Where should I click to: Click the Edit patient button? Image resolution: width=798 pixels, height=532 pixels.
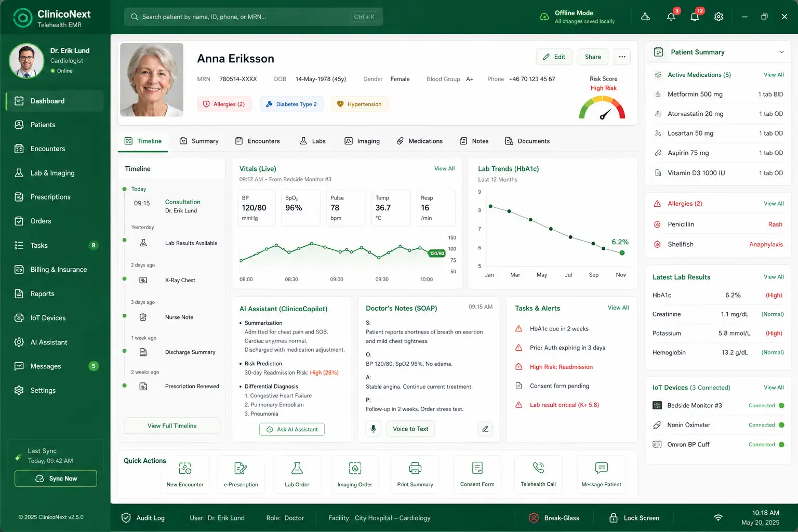[554, 57]
